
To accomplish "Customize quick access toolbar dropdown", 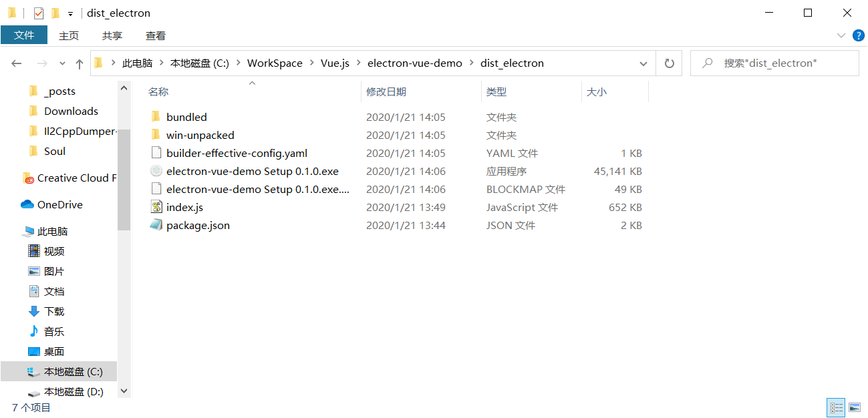I will [x=70, y=13].
